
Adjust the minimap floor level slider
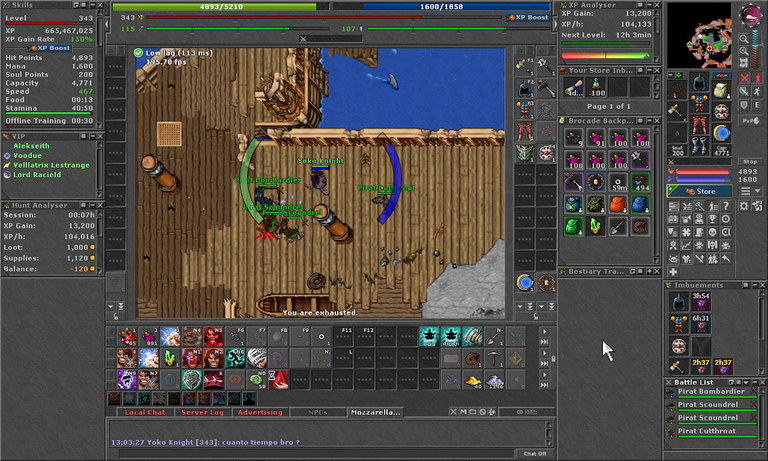pos(757,49)
